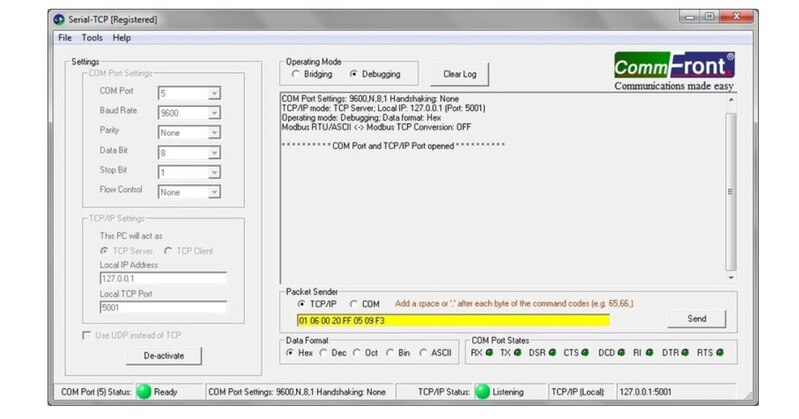Viewport: 799px width, 419px height.
Task: Click the Local IP Address field
Action: point(163,278)
